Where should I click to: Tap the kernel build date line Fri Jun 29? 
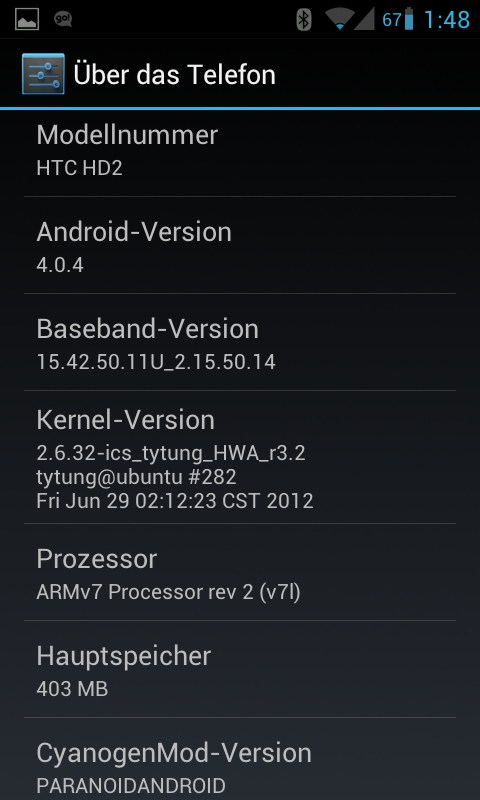pyautogui.click(x=175, y=501)
